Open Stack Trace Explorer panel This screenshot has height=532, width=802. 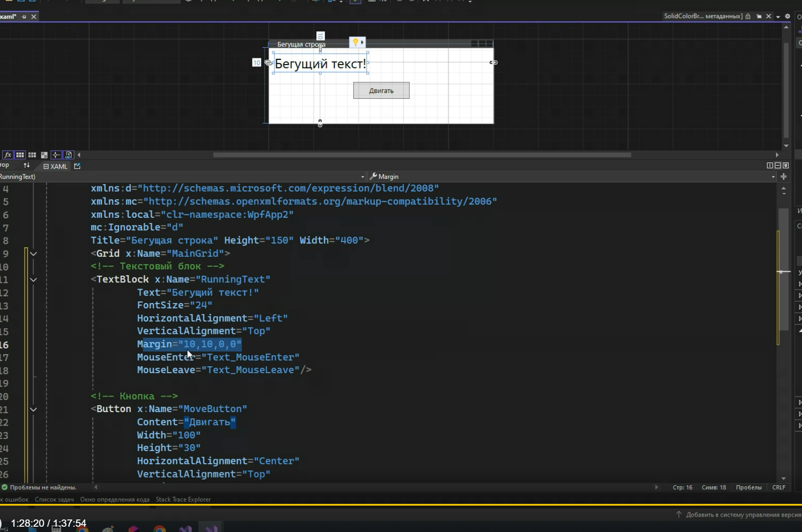click(183, 499)
